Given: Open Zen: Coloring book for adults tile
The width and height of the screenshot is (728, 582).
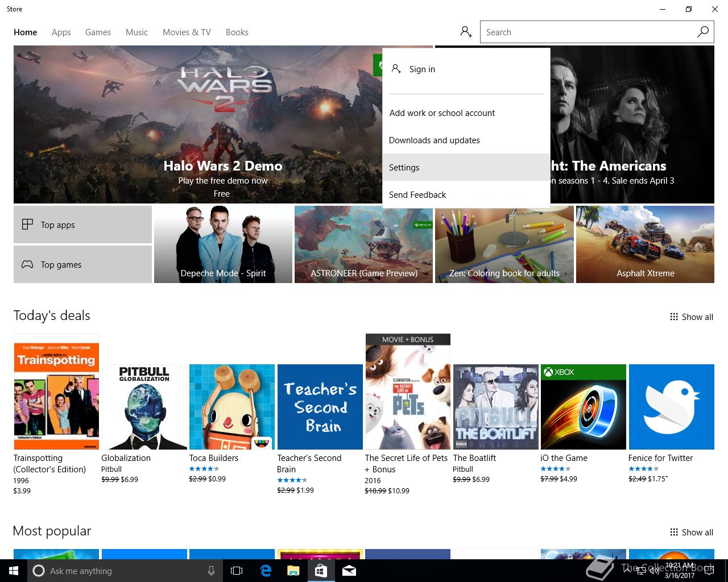Looking at the screenshot, I should click(x=504, y=245).
